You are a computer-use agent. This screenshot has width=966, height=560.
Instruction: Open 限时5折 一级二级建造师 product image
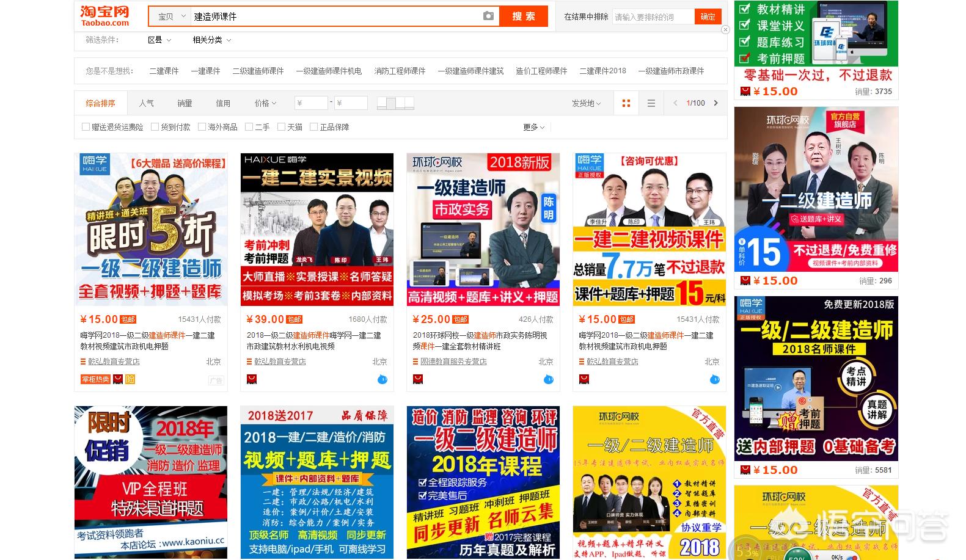(151, 230)
